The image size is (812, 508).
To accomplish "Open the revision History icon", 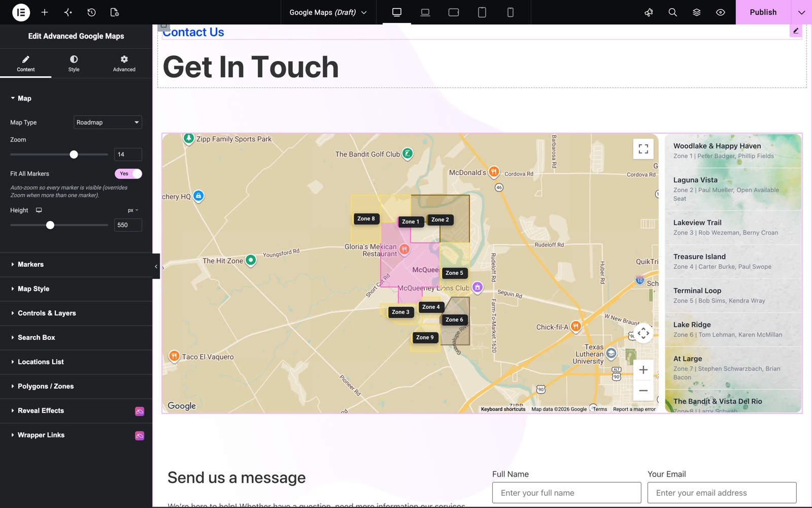I will [91, 12].
